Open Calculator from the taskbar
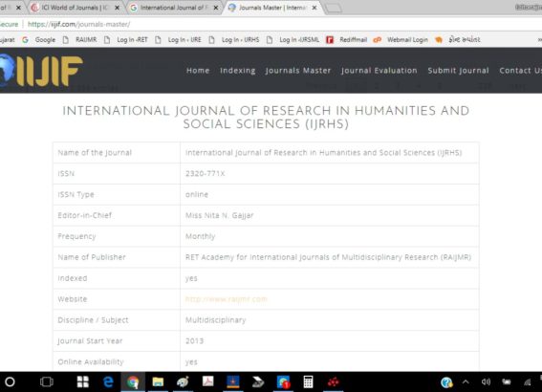The height and width of the screenshot is (392, 542). pos(308,382)
